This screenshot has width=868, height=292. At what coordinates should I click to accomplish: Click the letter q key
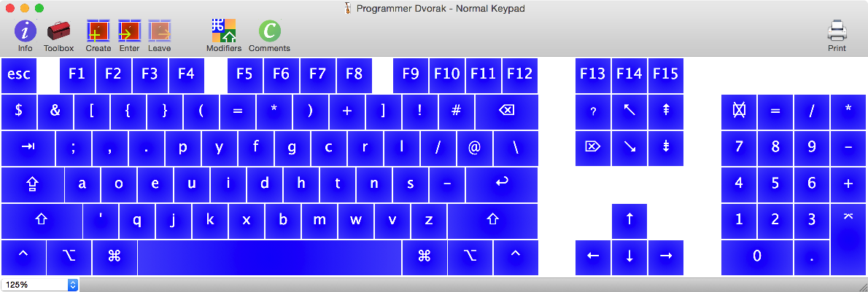click(137, 221)
